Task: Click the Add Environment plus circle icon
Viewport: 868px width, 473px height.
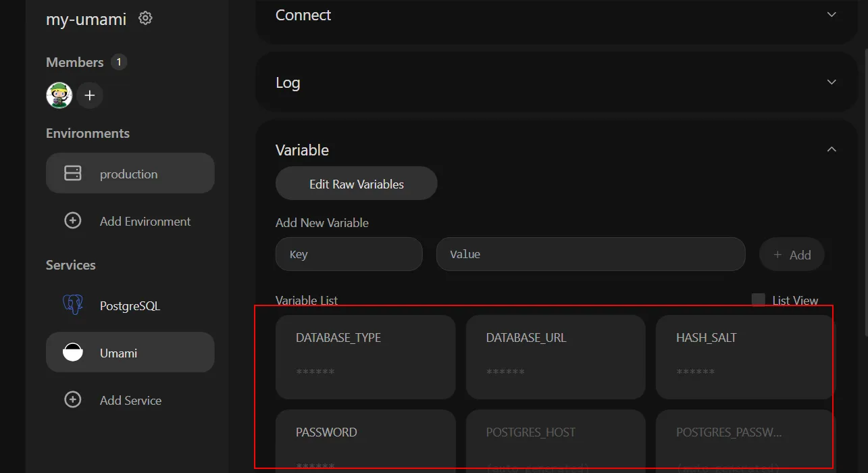Action: tap(72, 221)
